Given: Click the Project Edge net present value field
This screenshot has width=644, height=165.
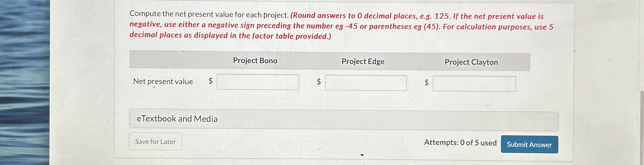Looking at the screenshot, I should [366, 82].
